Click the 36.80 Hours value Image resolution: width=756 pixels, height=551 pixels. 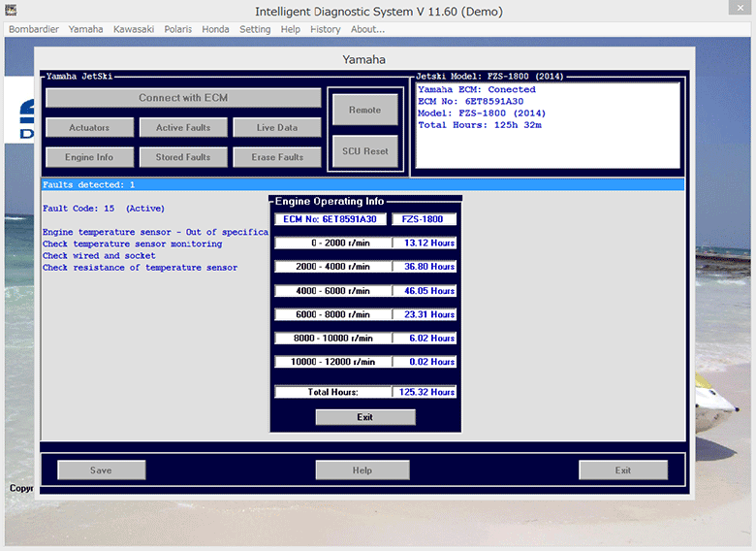pos(425,267)
